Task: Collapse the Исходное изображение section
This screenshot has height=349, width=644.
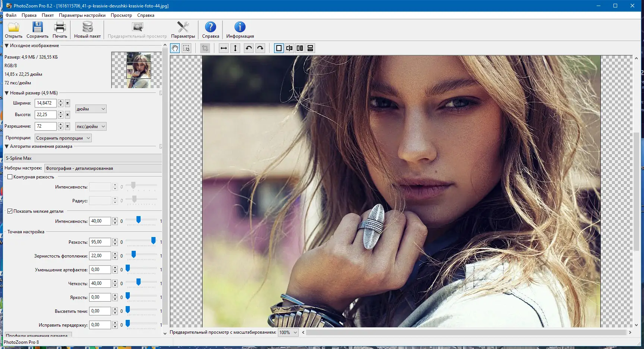Action: (7, 46)
